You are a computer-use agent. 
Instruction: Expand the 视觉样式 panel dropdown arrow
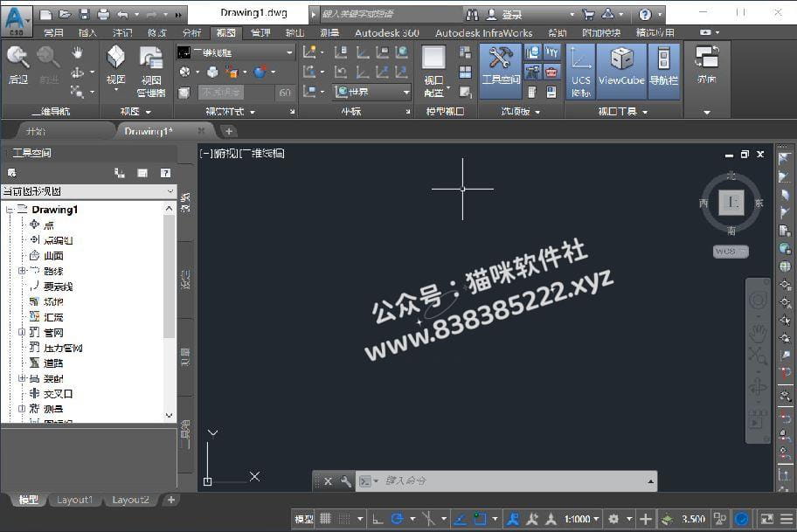pyautogui.click(x=253, y=112)
